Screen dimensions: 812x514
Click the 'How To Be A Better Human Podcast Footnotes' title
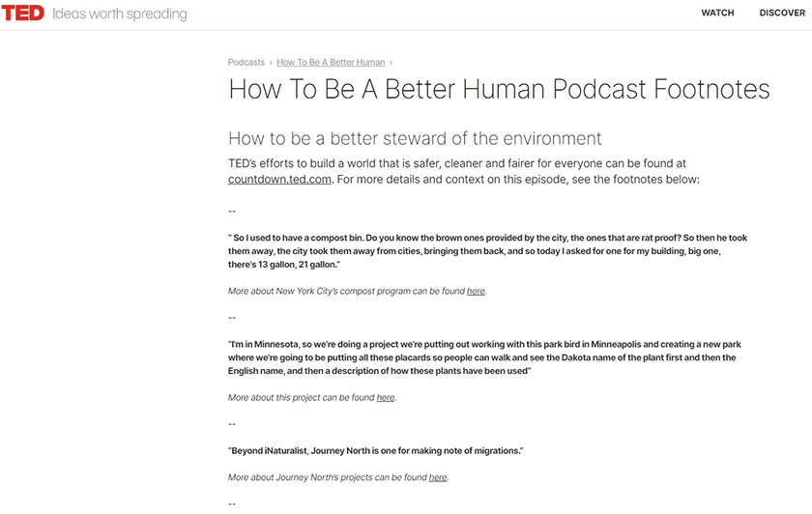pos(499,89)
